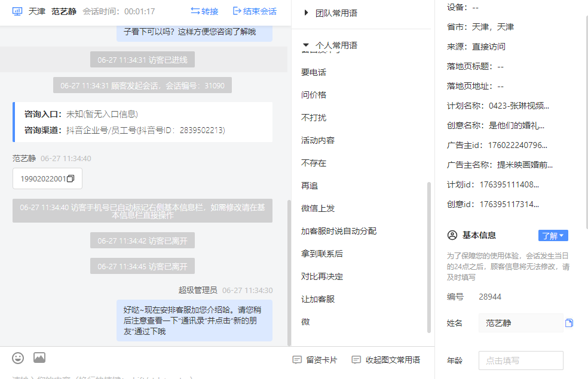Expand 团队常用语 section

331,13
